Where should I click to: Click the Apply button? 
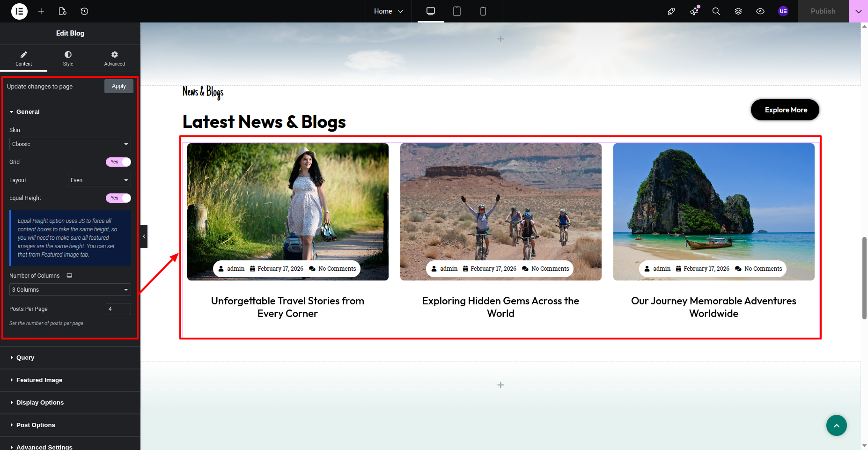(118, 86)
